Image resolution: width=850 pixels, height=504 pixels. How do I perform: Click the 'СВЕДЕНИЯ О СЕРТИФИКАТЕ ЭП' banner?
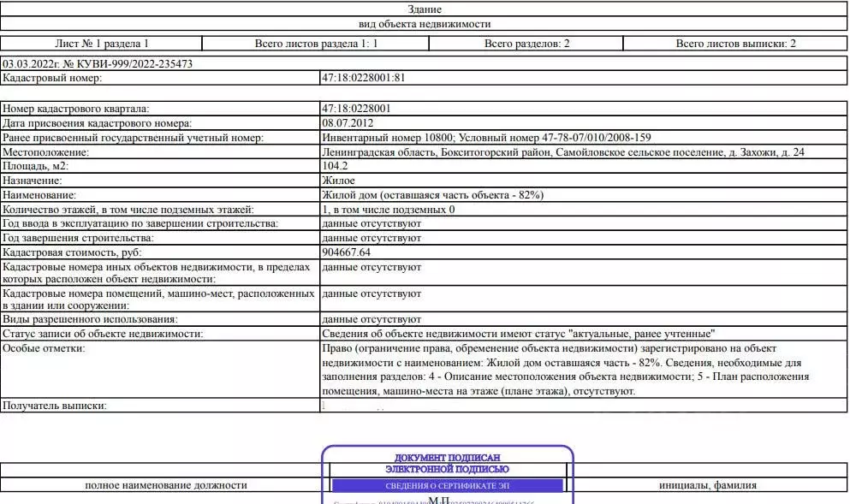(447, 486)
